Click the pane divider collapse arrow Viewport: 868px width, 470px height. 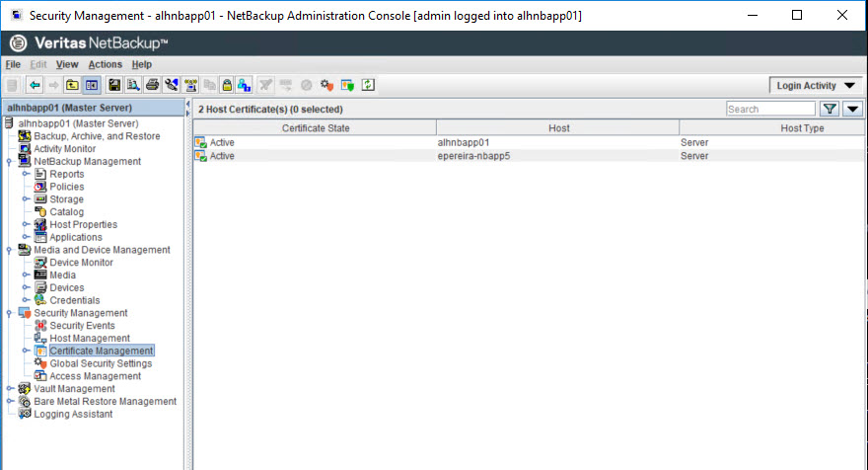(188, 105)
